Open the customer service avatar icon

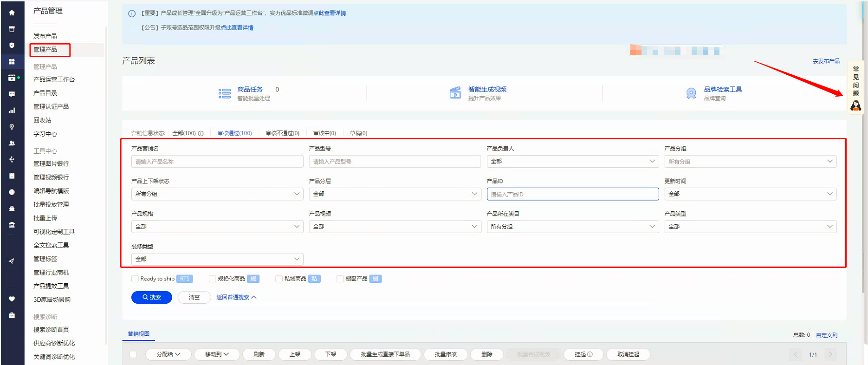[x=855, y=106]
